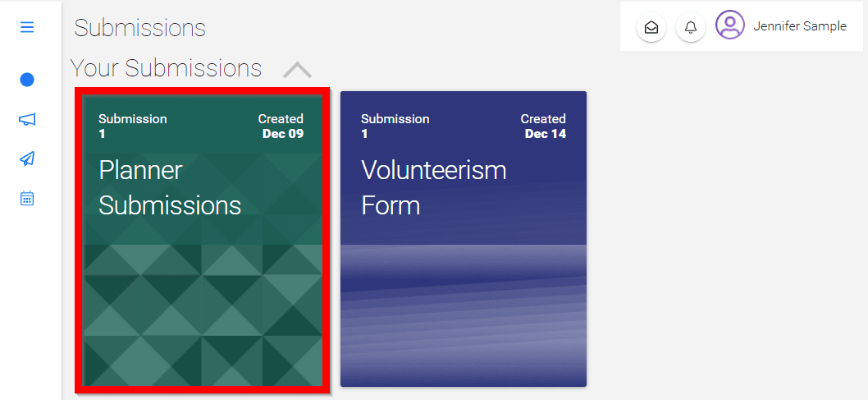Screen dimensions: 868x400
Task: Click the notification bell icon
Action: tap(690, 26)
